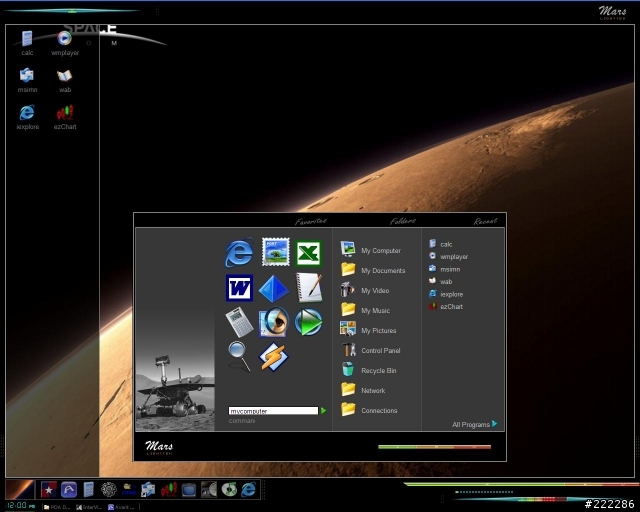640x512 pixels.
Task: Click the purple arch quick-launch icon
Action: tap(69, 490)
